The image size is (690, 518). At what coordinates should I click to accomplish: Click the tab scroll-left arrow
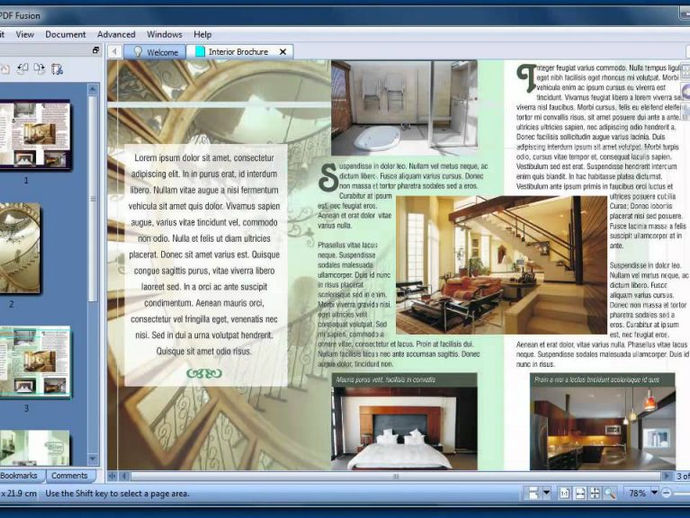tap(114, 52)
